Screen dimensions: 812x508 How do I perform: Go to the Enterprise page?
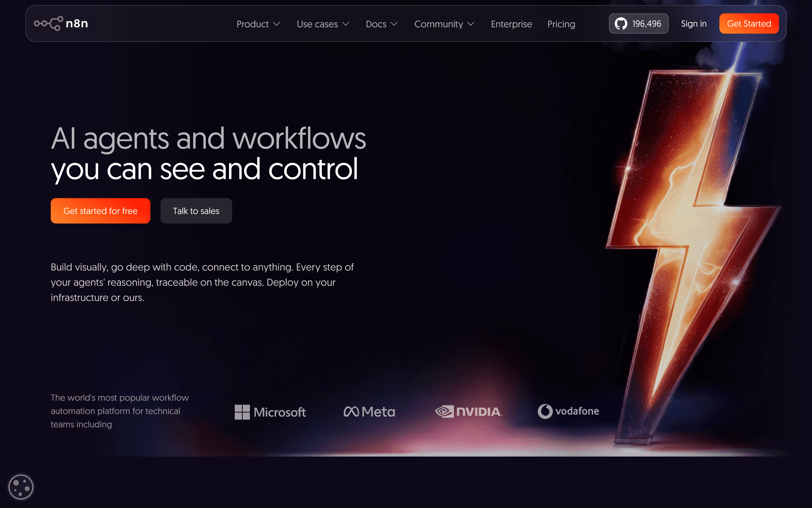pos(511,24)
